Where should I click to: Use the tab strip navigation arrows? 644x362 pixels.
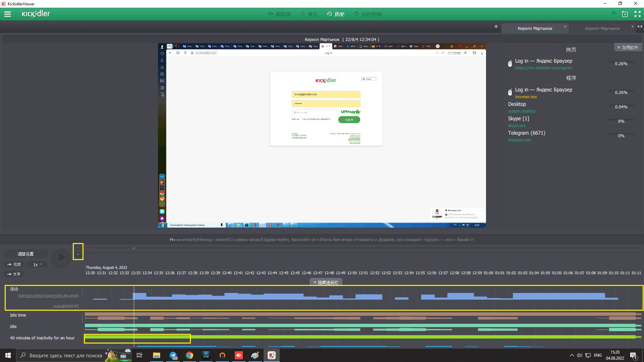click(640, 26)
